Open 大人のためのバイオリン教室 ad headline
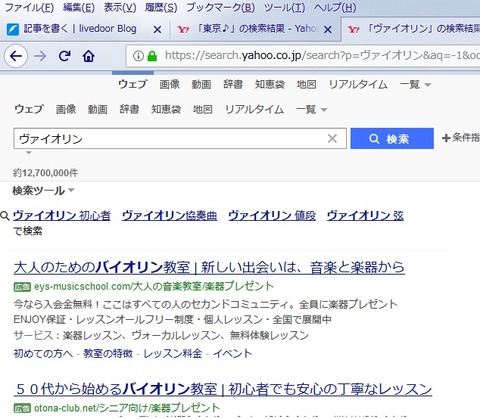The height and width of the screenshot is (419, 480). (209, 268)
